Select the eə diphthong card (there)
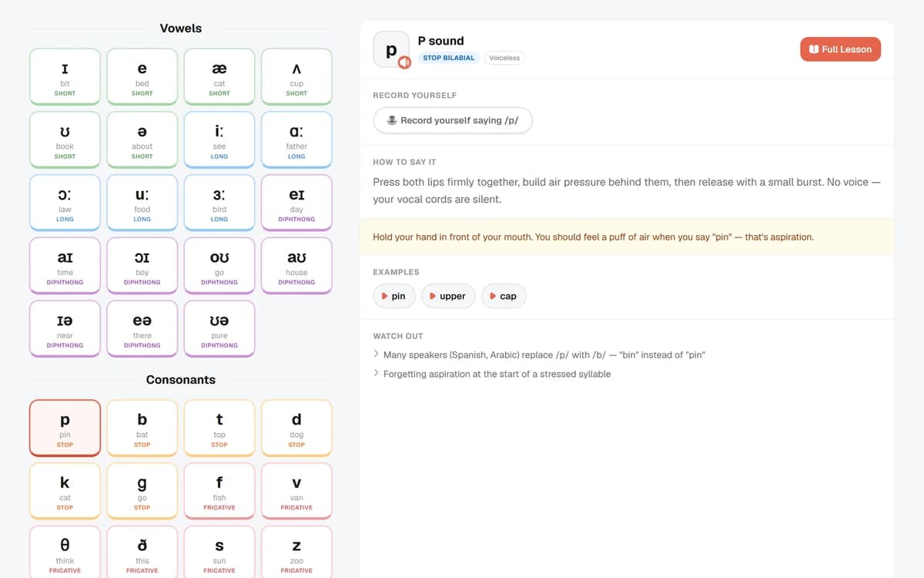The image size is (924, 578). [142, 329]
